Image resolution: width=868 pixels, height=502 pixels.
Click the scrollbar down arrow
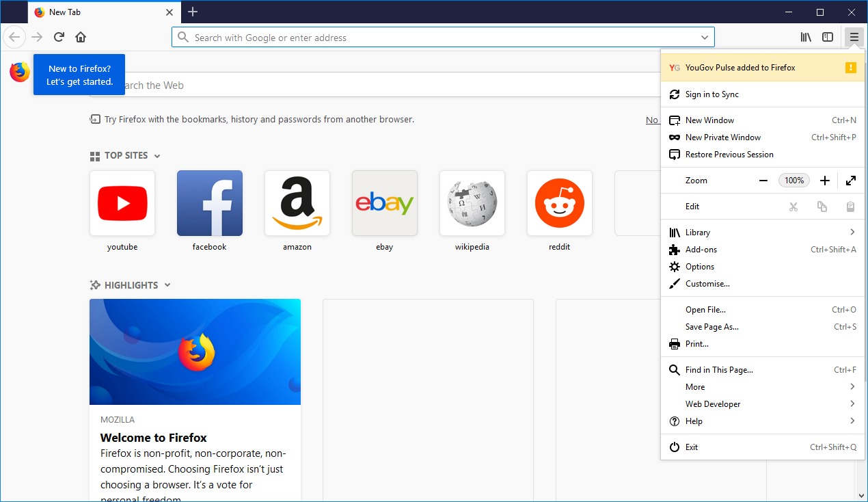pos(860,495)
